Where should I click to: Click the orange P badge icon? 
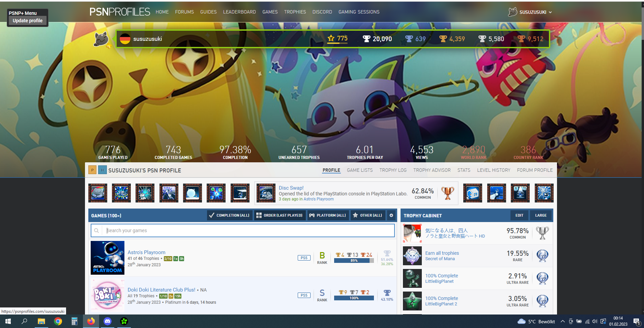92,170
